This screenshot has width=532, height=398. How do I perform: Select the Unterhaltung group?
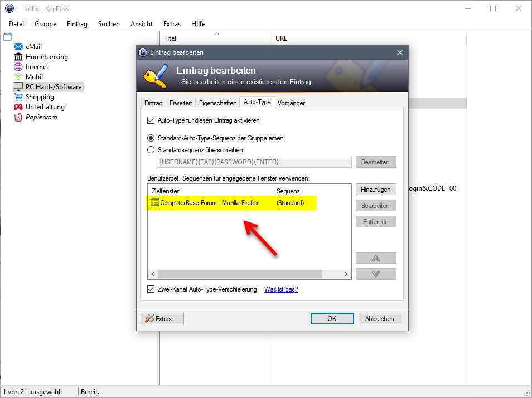tap(45, 107)
